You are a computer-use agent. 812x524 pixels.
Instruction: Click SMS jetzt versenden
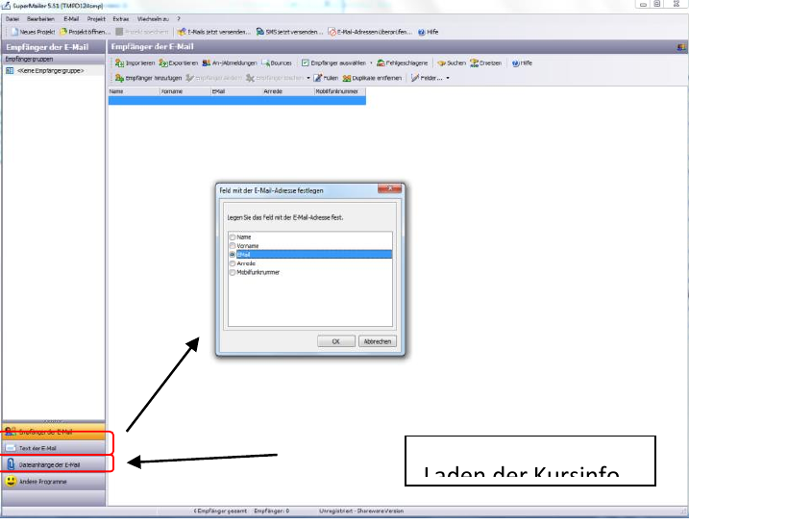[x=289, y=32]
